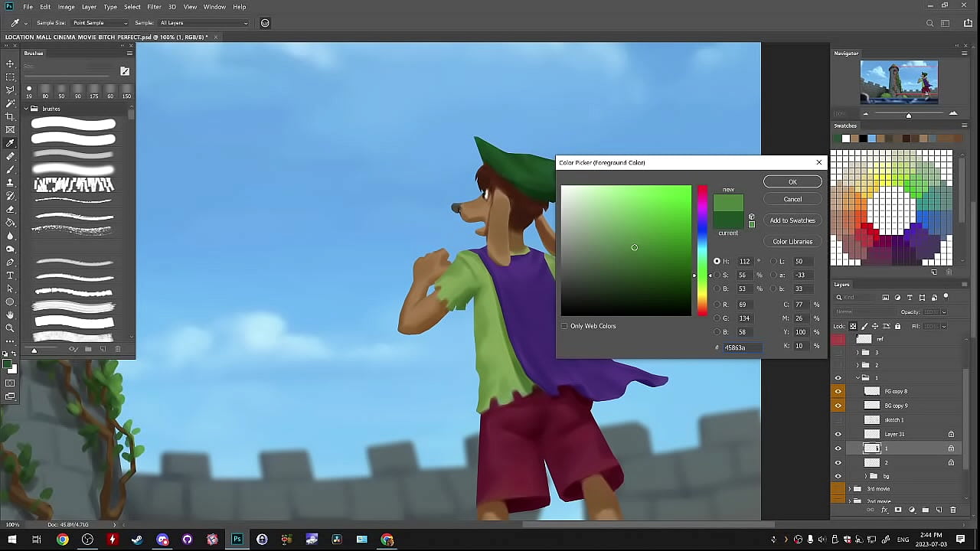Show the sketch 1 layer

838,419
